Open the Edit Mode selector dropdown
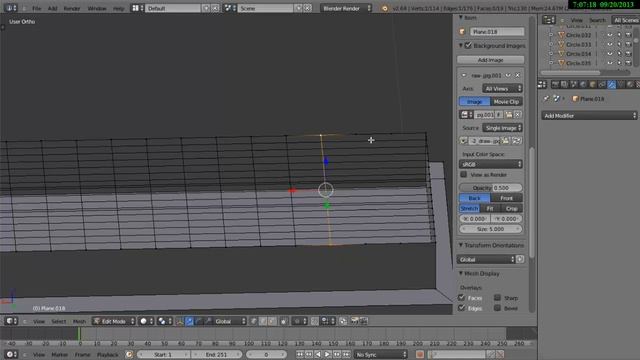Screen dimensions: 640x360 pyautogui.click(x=114, y=322)
